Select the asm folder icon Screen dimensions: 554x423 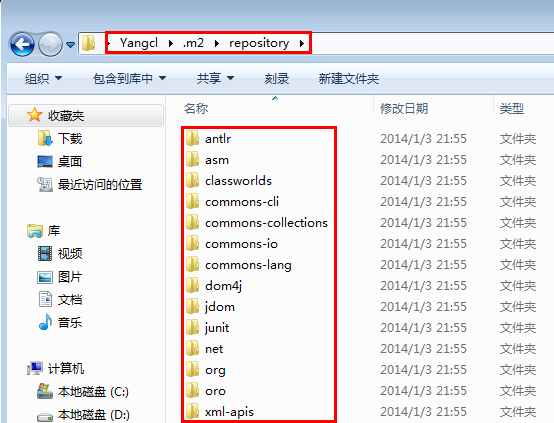click(x=193, y=159)
